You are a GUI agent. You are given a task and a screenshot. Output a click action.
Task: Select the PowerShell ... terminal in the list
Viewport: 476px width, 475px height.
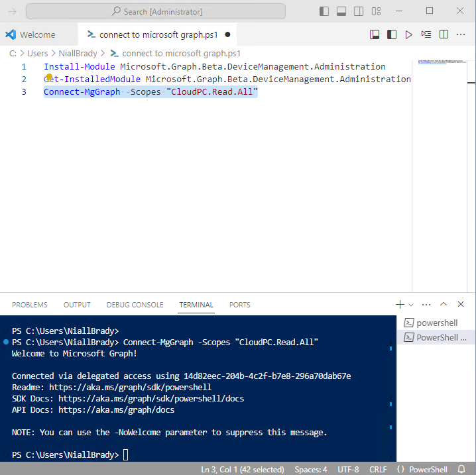[436, 337]
